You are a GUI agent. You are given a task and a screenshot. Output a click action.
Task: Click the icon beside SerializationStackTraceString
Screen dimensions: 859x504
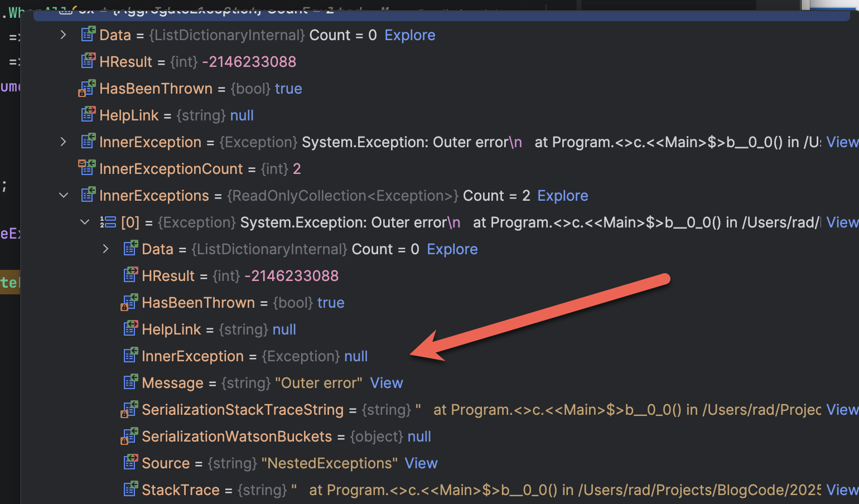click(x=129, y=410)
